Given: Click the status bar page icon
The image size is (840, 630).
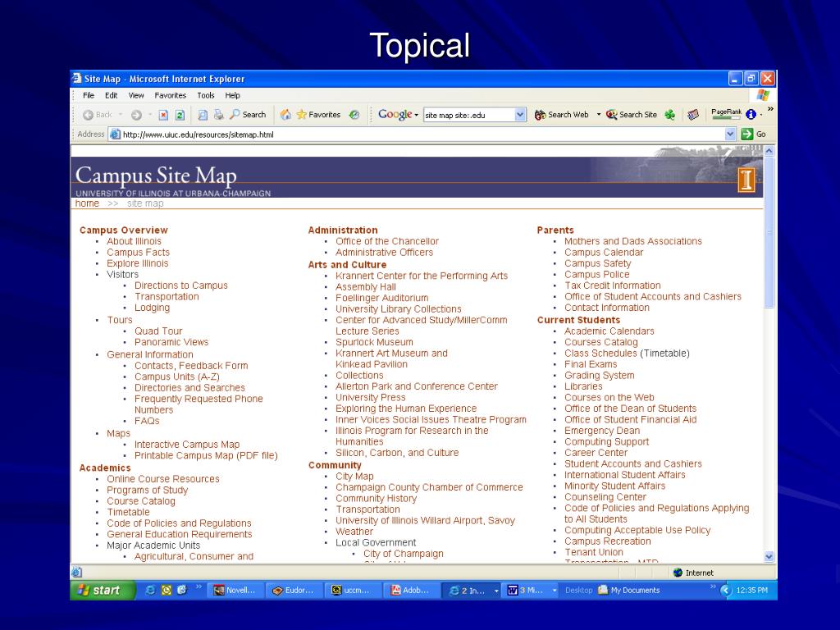Looking at the screenshot, I should click(x=76, y=572).
